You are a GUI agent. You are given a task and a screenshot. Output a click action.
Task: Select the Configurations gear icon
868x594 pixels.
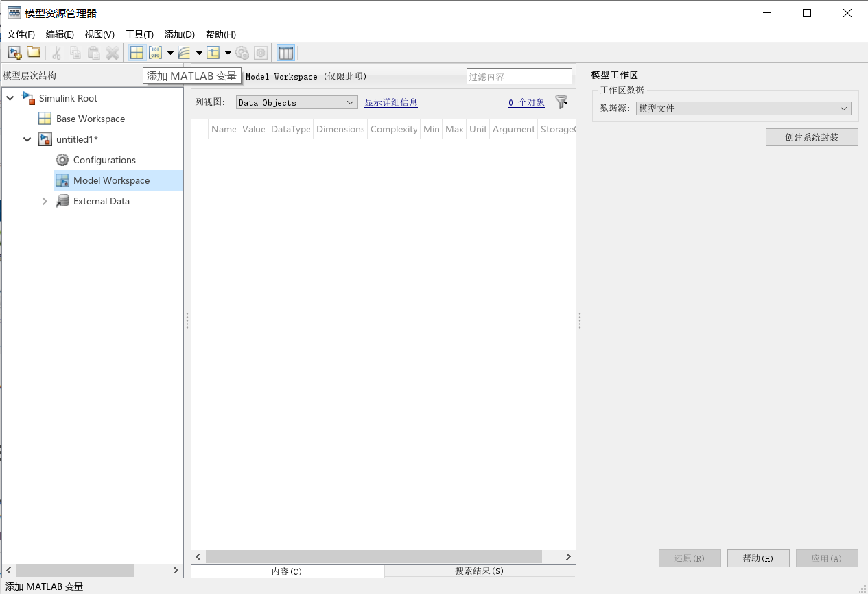point(62,160)
